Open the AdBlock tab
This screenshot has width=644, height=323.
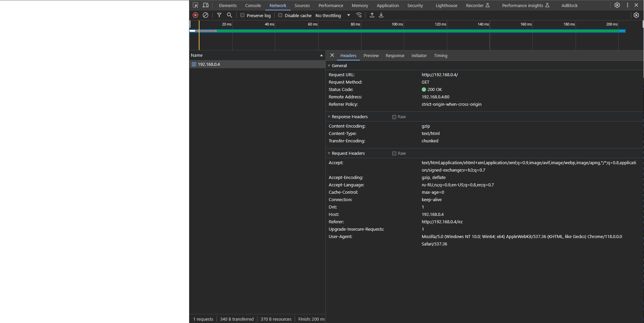[569, 5]
